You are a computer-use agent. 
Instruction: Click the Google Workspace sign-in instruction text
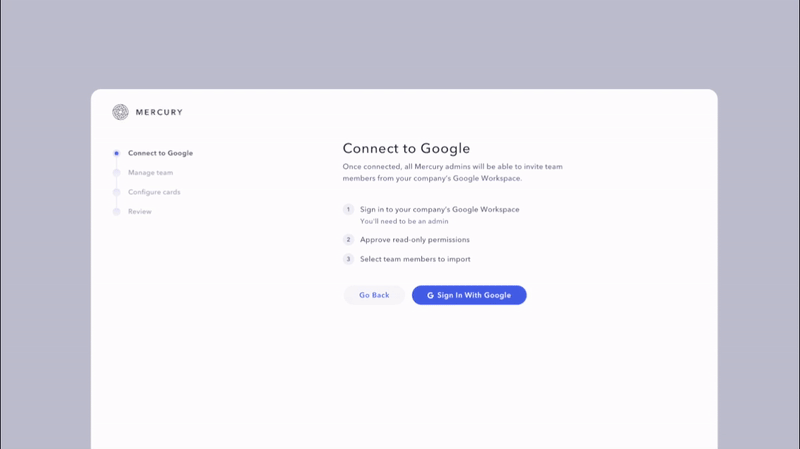439,210
